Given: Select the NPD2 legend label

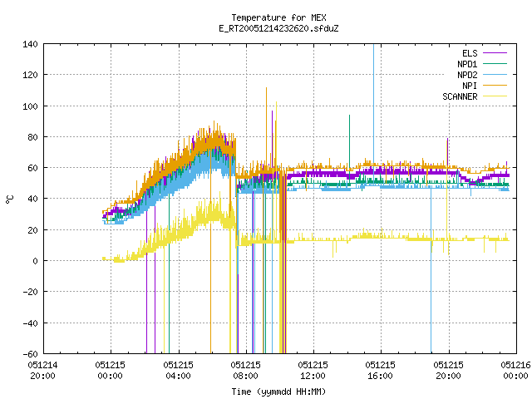Looking at the screenshot, I should point(467,75).
